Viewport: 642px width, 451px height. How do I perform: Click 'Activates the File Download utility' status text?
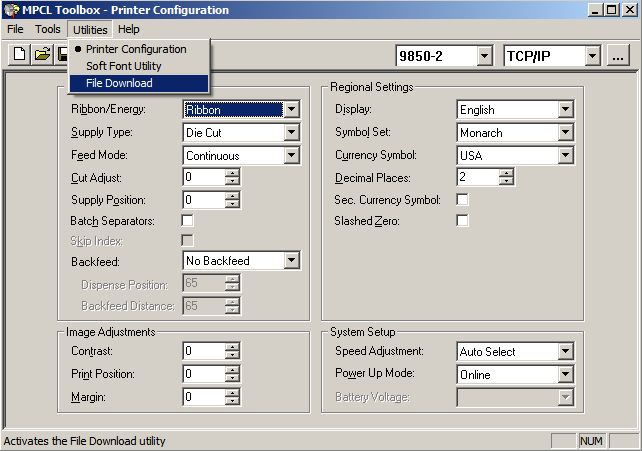[84, 441]
